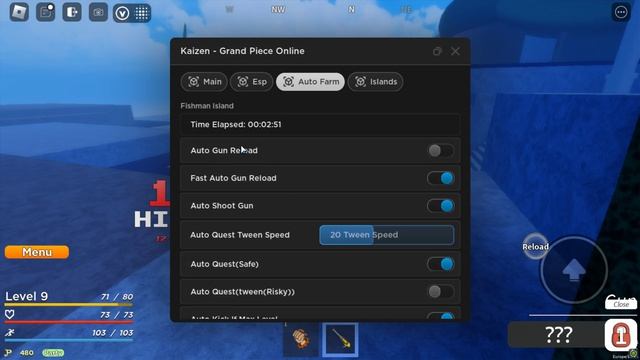The width and height of the screenshot is (640, 360).
Task: Click the Kaizen - Grand Piece Online title
Action: (x=242, y=51)
